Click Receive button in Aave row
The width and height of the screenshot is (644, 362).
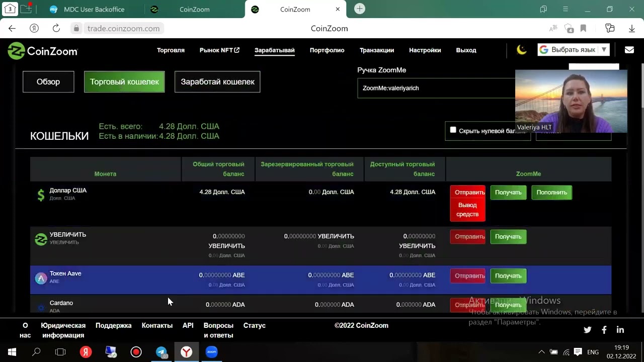point(508,276)
